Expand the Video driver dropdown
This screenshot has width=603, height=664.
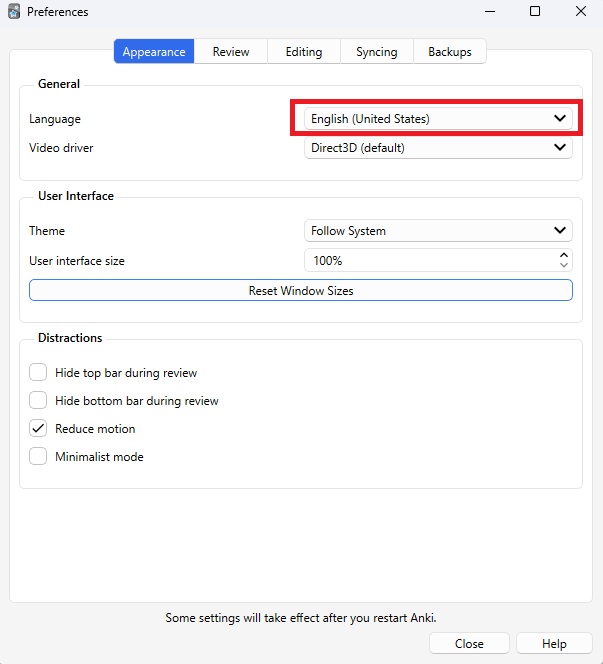438,148
